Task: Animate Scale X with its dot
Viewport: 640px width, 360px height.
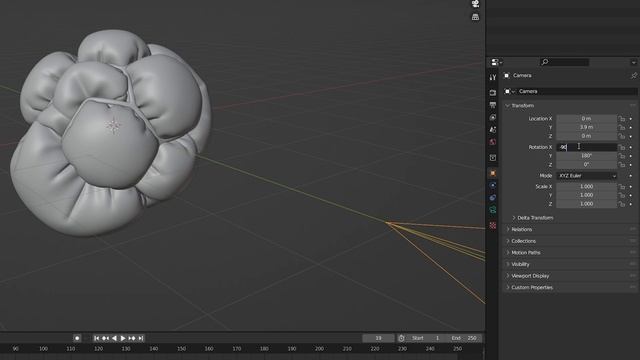Action: click(x=631, y=187)
